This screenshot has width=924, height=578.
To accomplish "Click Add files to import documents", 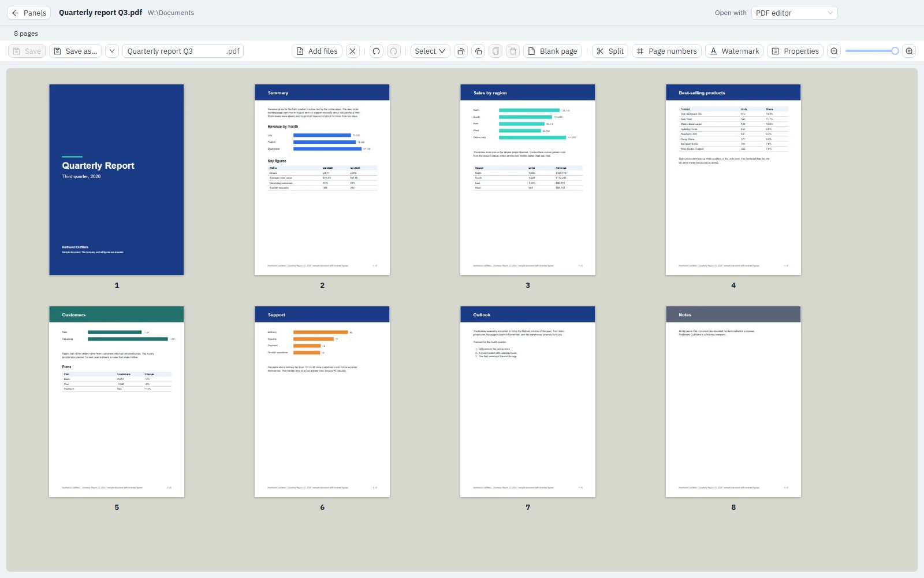I will 317,51.
